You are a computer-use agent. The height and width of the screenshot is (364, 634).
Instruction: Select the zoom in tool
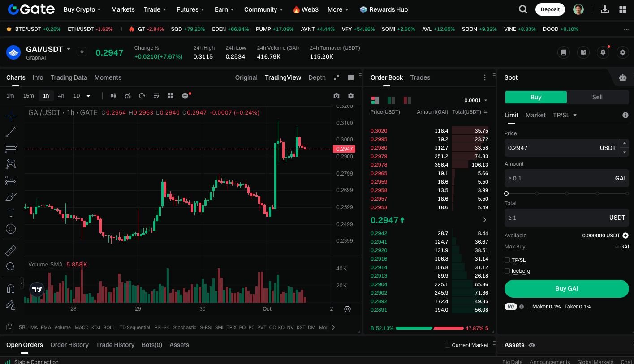11,266
